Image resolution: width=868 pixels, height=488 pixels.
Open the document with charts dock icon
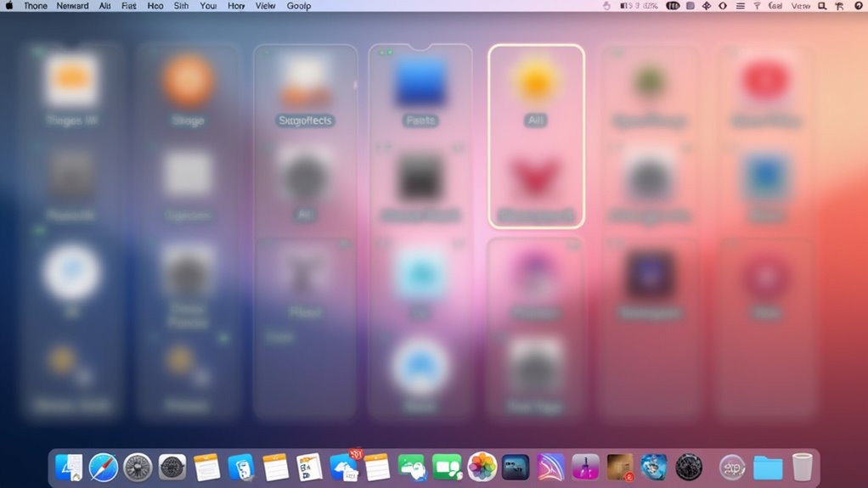point(309,468)
